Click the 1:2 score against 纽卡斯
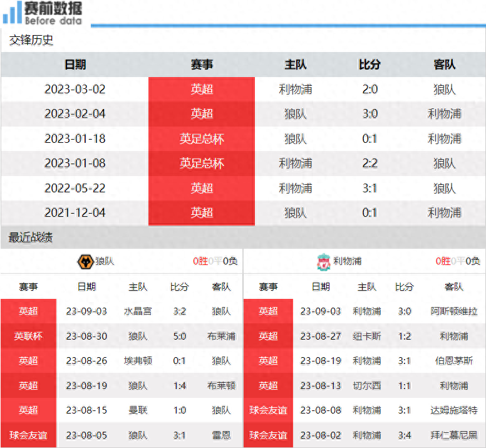This screenshot has height=448, width=486. tap(405, 336)
